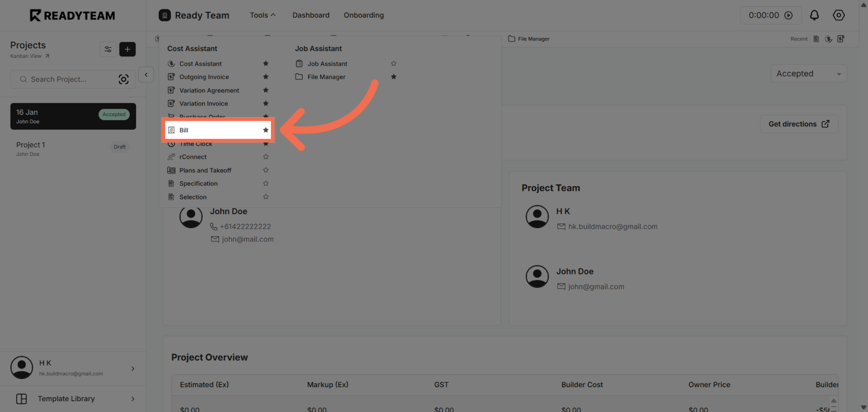Open the notifications bell
This screenshot has width=868, height=412.
(x=814, y=15)
